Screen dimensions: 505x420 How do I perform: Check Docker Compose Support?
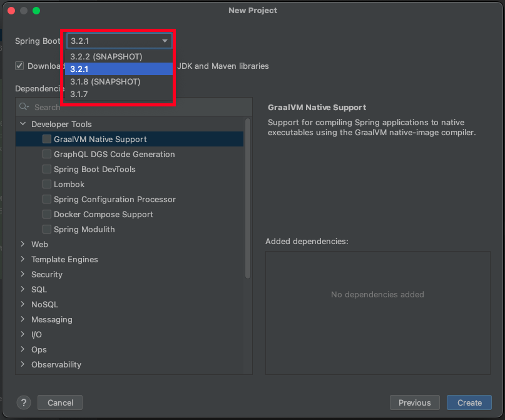point(46,214)
